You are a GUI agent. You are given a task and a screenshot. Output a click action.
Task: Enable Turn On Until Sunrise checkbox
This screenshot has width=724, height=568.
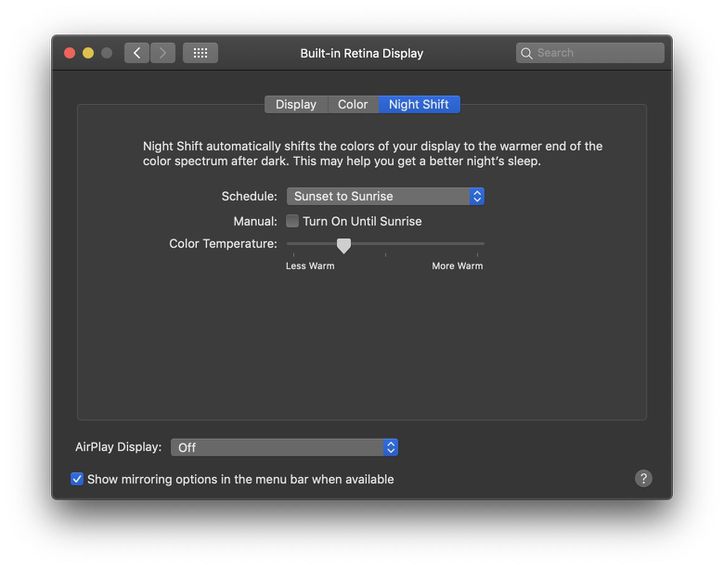pos(292,221)
